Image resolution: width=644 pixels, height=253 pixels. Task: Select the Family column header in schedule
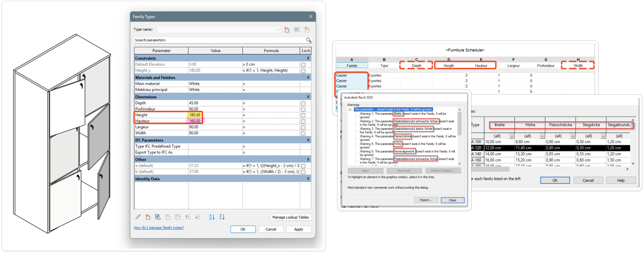pos(352,66)
